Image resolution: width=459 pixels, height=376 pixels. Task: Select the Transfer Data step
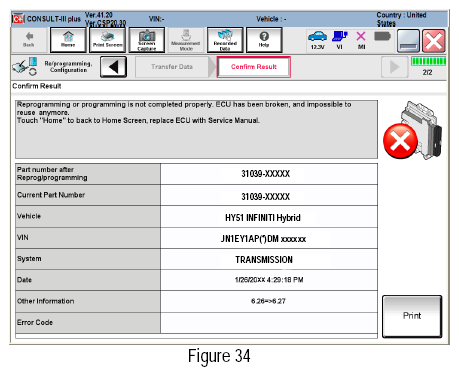[172, 67]
